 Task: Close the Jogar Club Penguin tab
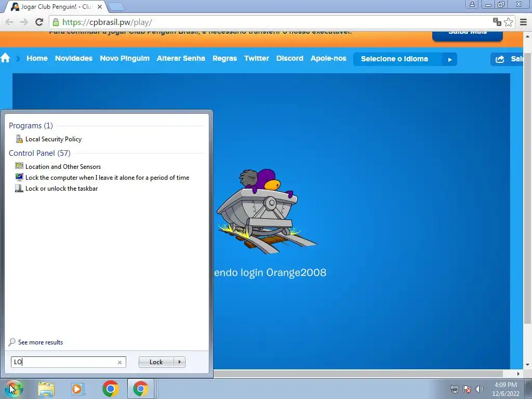(100, 6)
